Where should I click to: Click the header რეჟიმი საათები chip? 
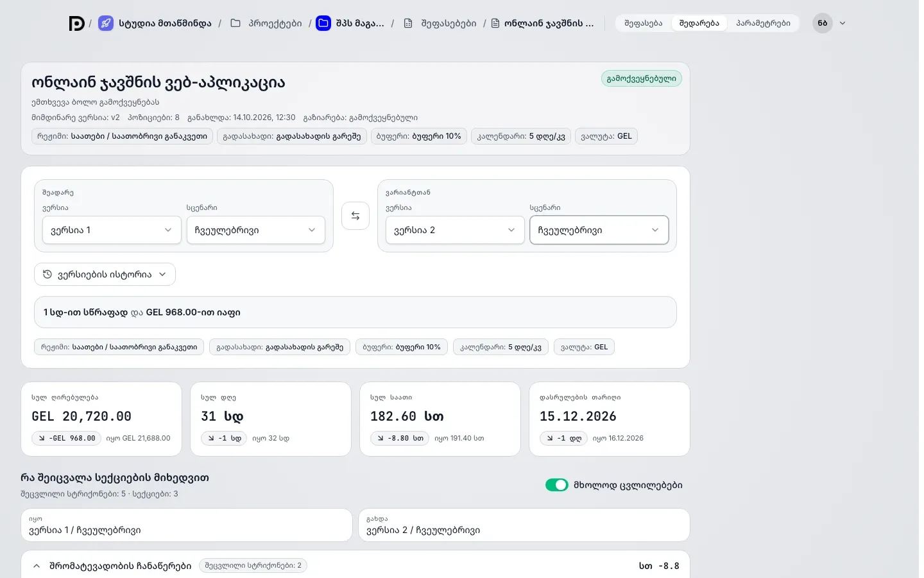(122, 136)
